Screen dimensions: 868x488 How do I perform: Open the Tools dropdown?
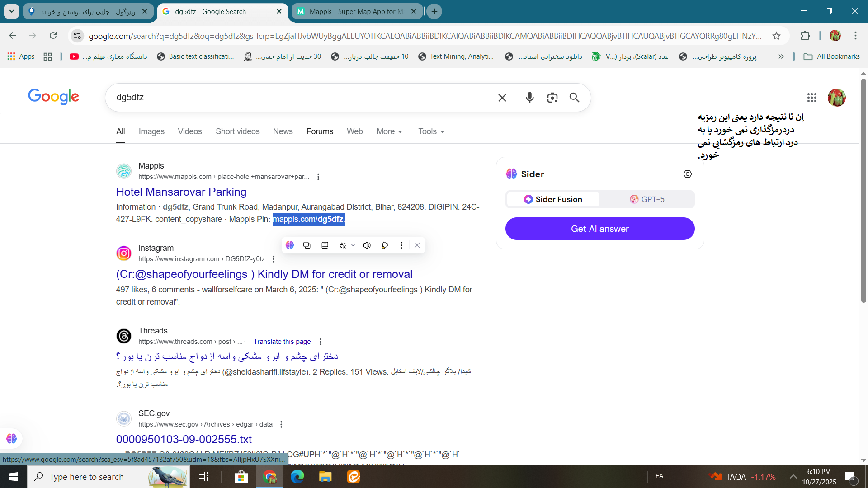point(431,131)
